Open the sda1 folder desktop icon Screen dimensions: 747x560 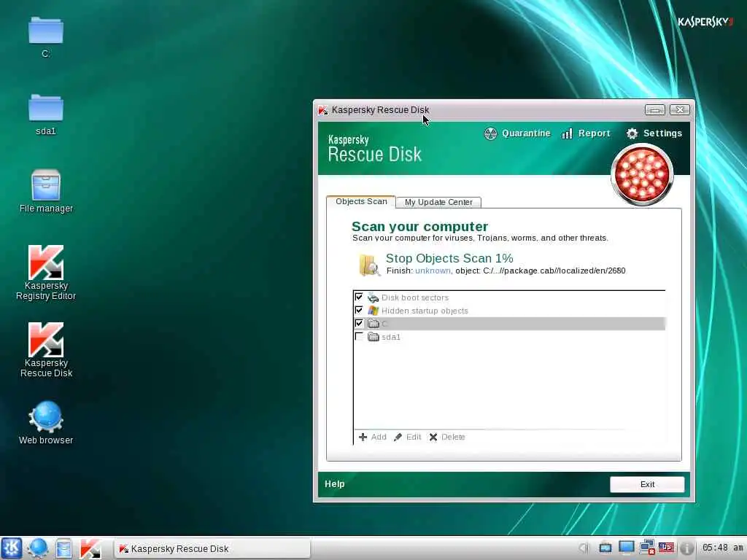[46, 114]
